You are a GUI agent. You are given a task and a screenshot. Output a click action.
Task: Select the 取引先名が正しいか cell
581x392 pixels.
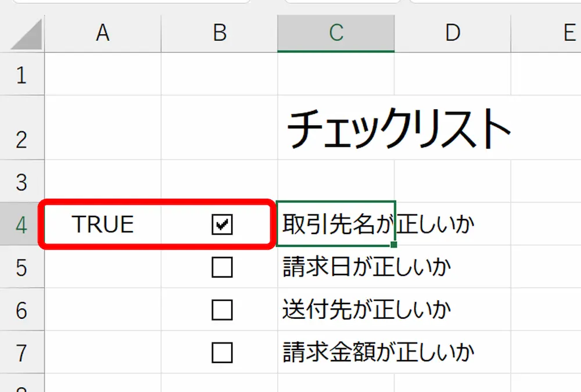[x=336, y=224]
